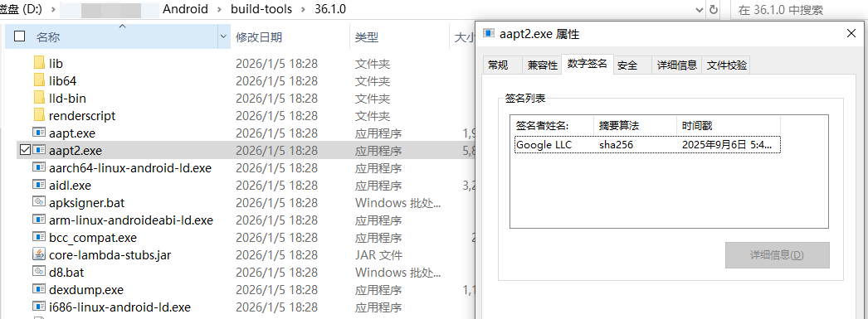This screenshot has height=319, width=868.
Task: Open the 名称 column filter dropdown
Action: [x=224, y=37]
